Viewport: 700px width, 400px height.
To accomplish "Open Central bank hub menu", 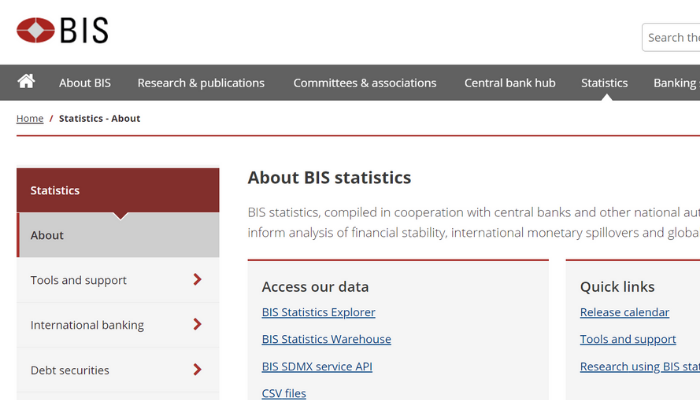I will 510,83.
